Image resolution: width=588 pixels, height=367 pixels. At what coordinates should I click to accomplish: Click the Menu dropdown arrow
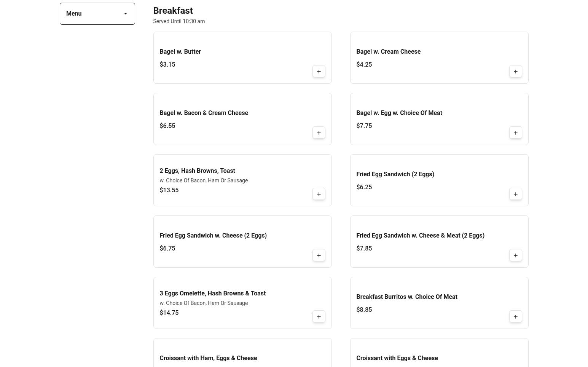pyautogui.click(x=126, y=14)
